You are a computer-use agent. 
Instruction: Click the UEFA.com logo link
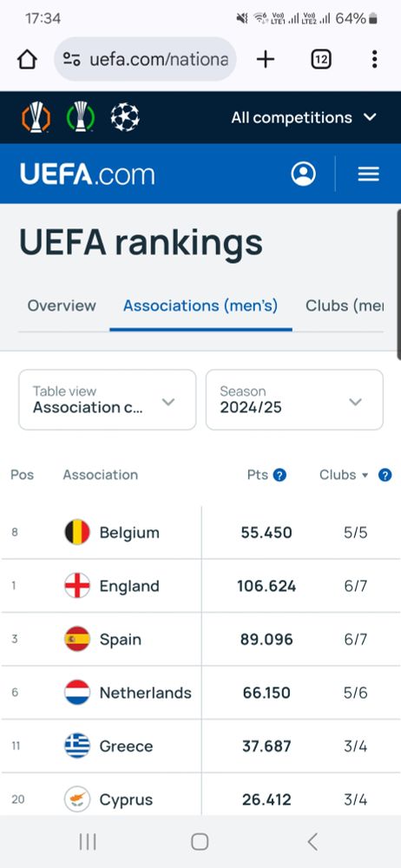(88, 174)
